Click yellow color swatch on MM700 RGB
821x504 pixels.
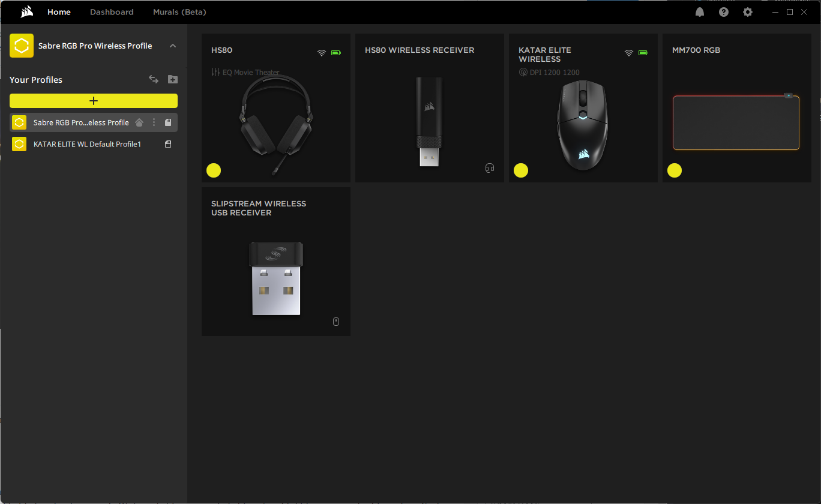tap(675, 170)
